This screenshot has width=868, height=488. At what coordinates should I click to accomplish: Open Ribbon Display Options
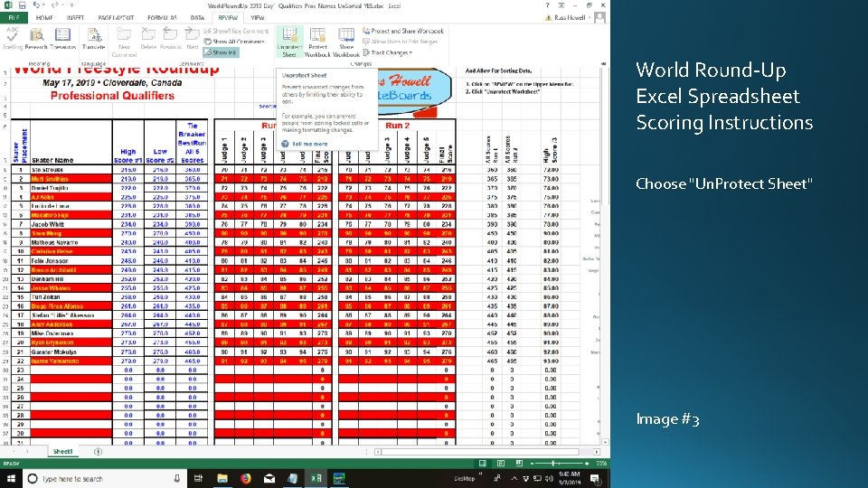pos(561,5)
